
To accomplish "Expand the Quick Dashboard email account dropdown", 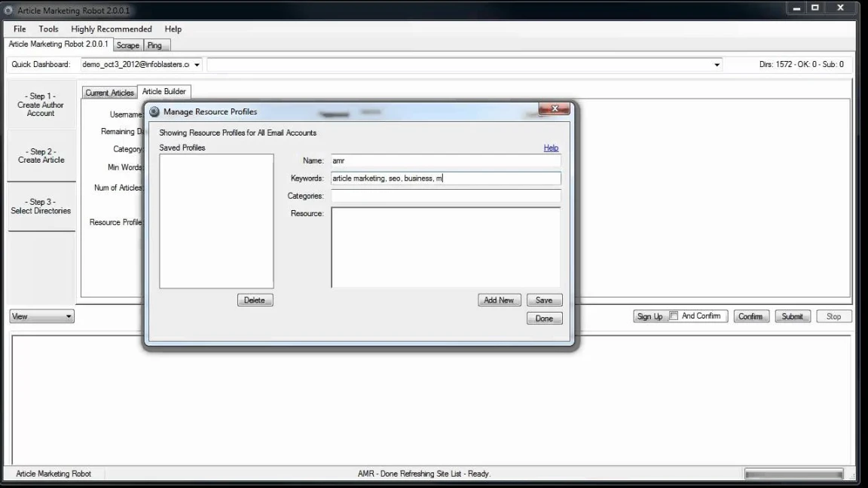I will [197, 65].
